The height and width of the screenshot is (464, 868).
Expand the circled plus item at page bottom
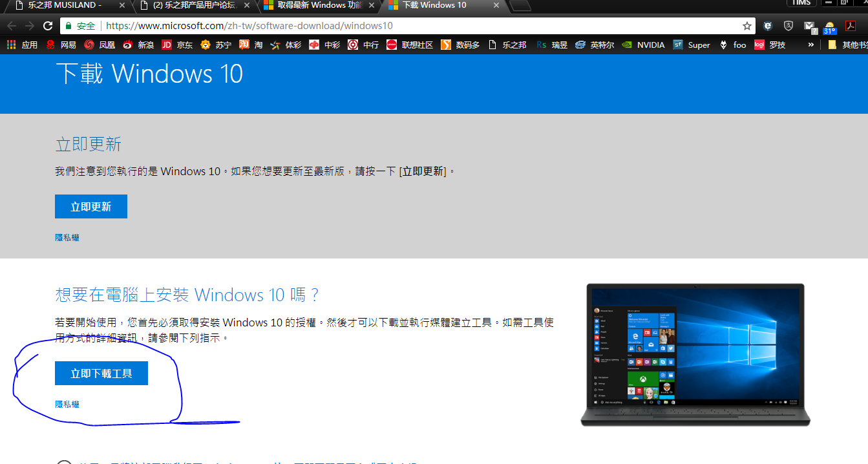pyautogui.click(x=64, y=461)
